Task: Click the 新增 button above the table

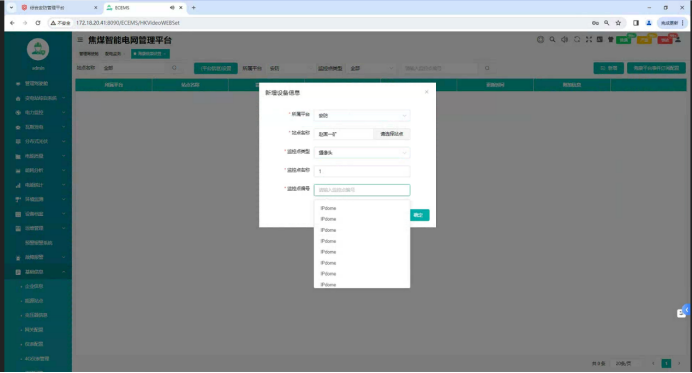Action: (609, 68)
